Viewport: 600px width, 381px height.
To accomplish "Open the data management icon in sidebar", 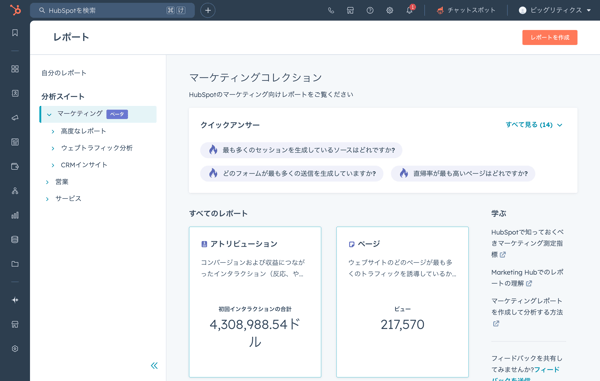I will (x=15, y=239).
